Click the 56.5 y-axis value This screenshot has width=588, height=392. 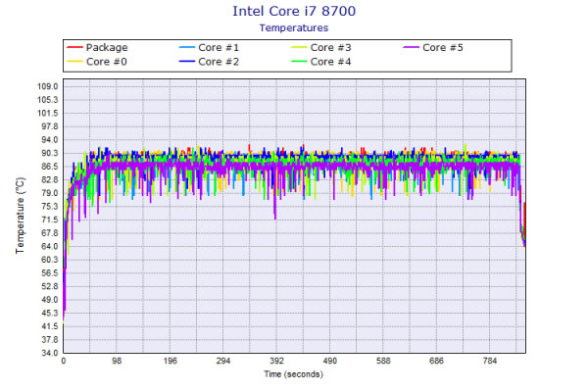[x=50, y=273]
